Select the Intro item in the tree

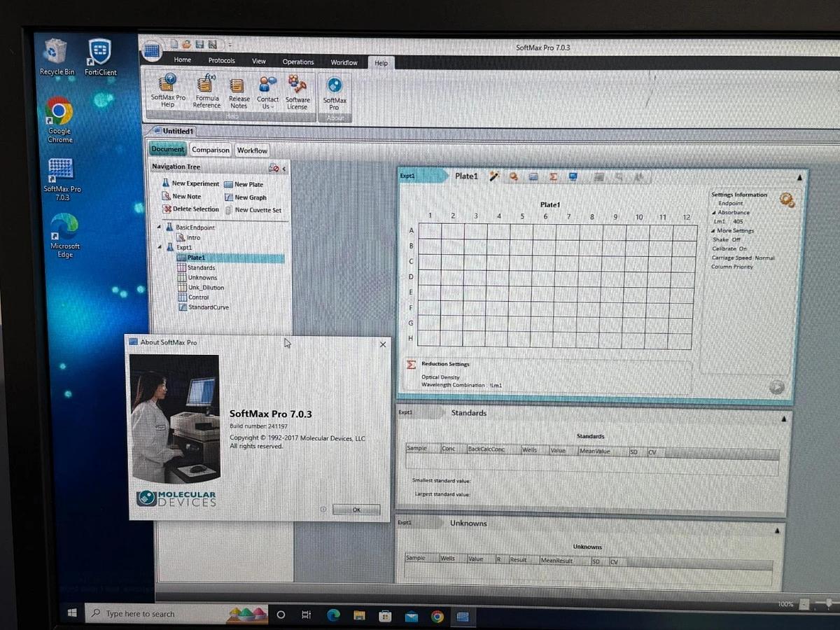[x=188, y=237]
